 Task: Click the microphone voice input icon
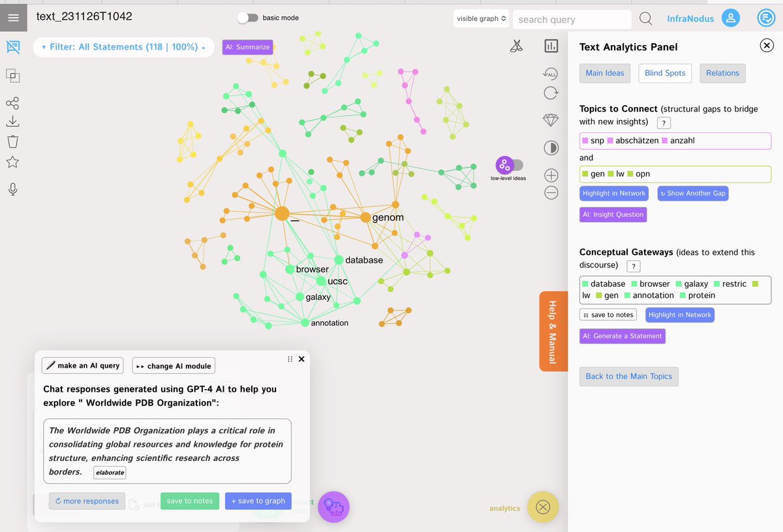coord(12,189)
